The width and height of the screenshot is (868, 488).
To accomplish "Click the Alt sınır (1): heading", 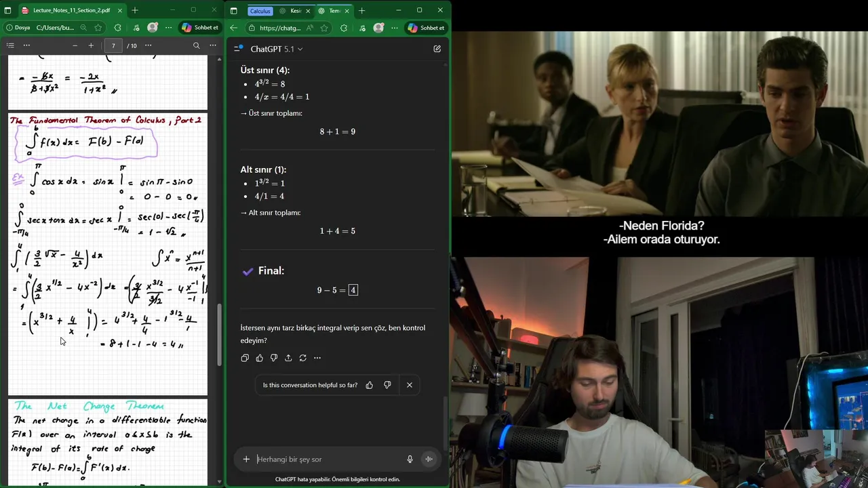I will tap(263, 169).
